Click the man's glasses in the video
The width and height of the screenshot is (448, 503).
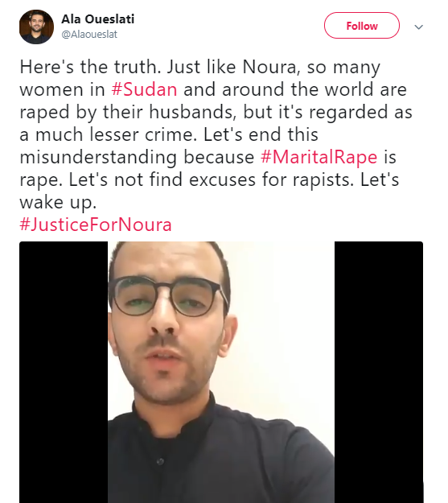point(168,296)
